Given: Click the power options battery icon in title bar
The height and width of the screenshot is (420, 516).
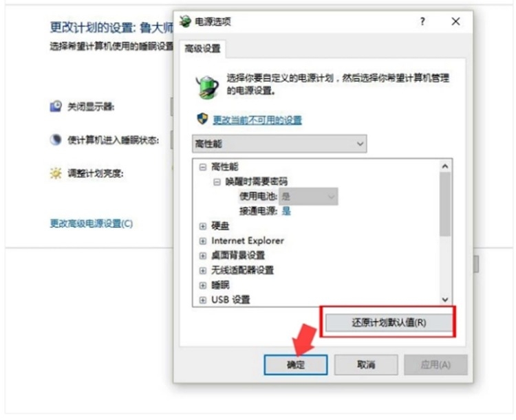Looking at the screenshot, I should (x=185, y=21).
